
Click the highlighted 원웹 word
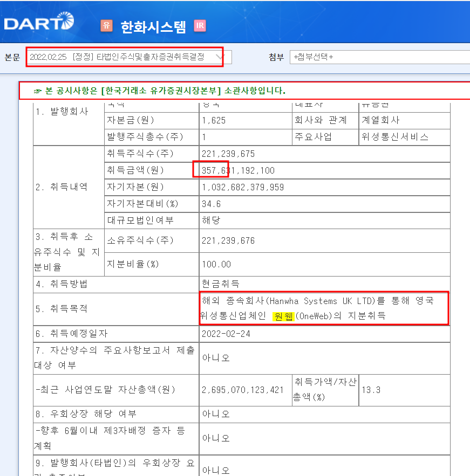[283, 316]
